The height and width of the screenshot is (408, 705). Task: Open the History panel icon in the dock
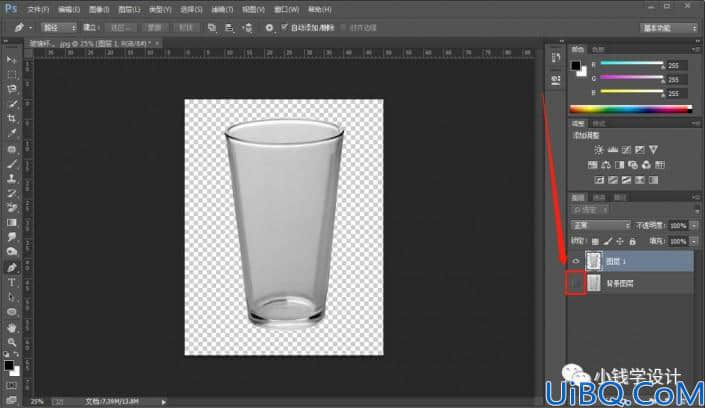point(556,58)
